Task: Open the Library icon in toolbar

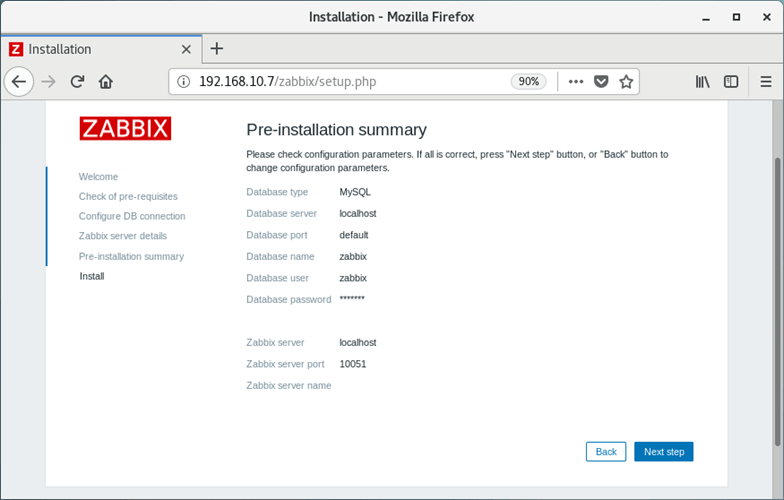Action: [x=702, y=82]
